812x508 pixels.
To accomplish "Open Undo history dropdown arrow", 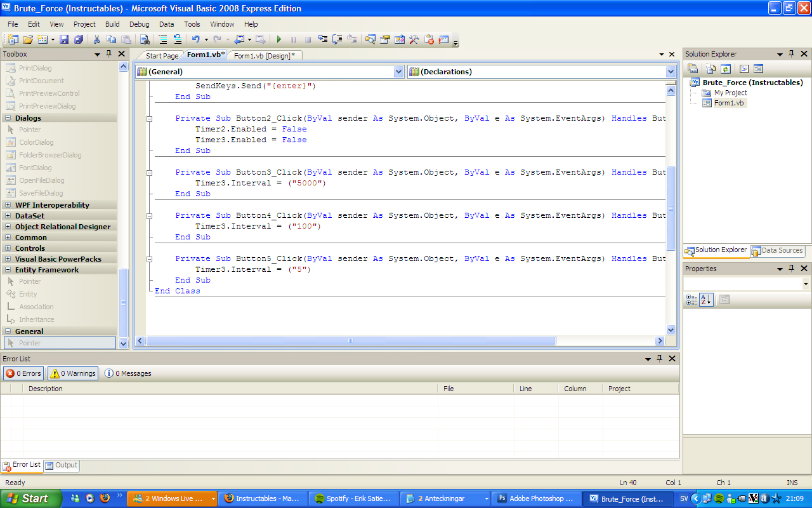I will point(206,39).
